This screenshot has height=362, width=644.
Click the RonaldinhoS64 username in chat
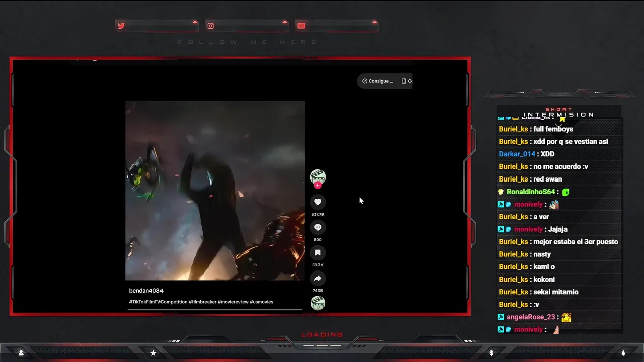click(x=531, y=192)
